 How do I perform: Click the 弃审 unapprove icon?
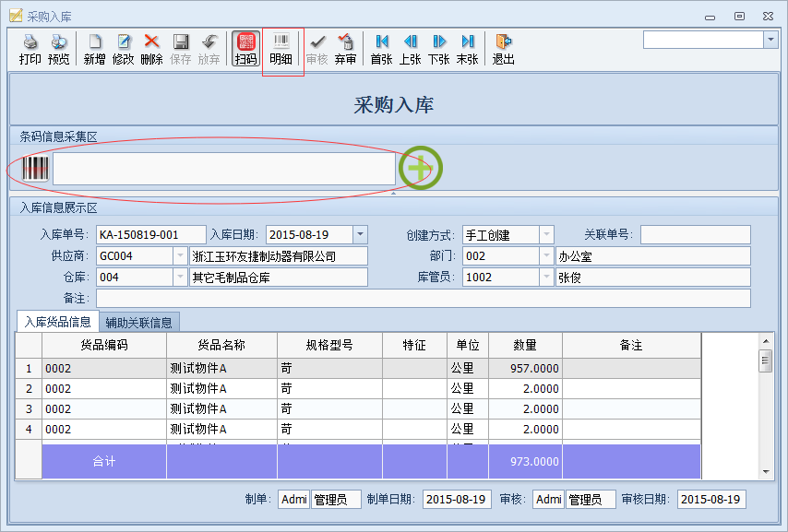(346, 49)
